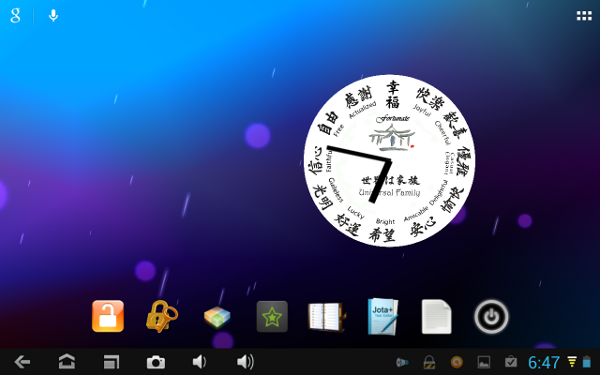Image resolution: width=600 pixels, height=375 pixels.
Task: Lower the volume
Action: tap(199, 362)
